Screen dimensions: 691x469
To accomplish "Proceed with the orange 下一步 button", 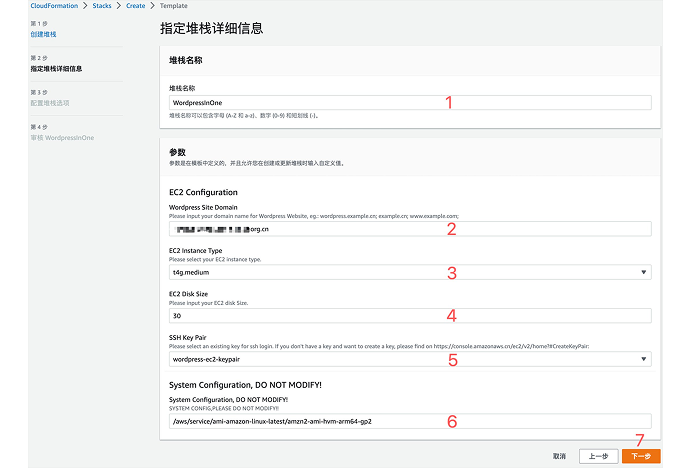I will [641, 456].
